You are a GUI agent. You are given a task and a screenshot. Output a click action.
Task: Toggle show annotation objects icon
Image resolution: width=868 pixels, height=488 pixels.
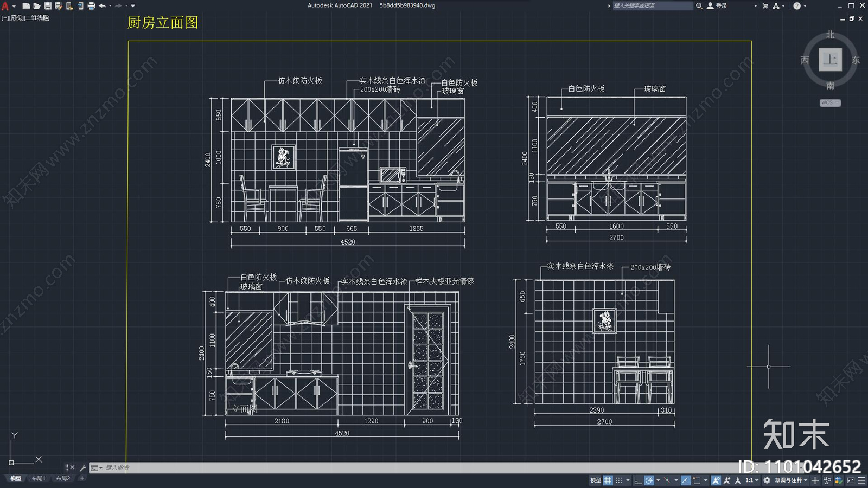coord(716,480)
